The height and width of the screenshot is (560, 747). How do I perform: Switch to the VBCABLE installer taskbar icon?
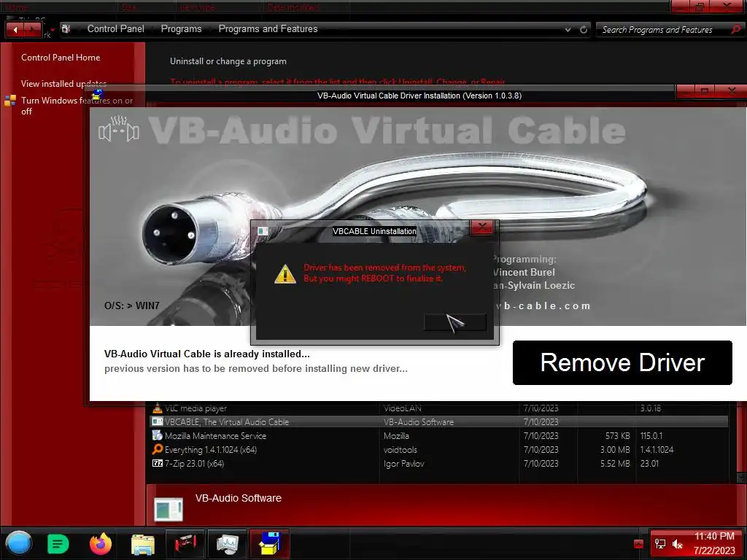click(x=270, y=544)
